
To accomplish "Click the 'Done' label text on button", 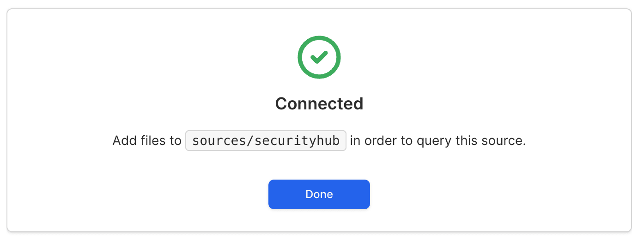I will coord(319,194).
